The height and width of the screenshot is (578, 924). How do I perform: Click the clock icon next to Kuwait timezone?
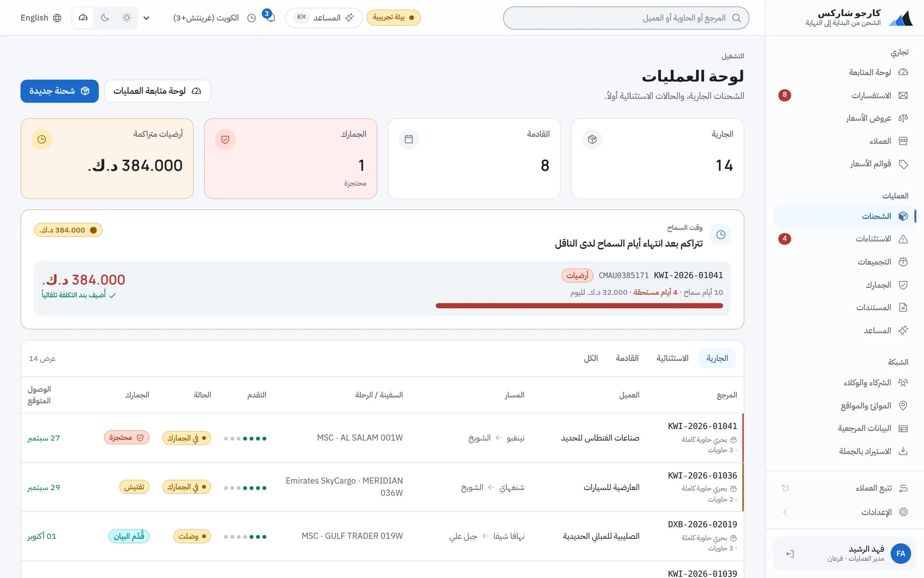252,18
